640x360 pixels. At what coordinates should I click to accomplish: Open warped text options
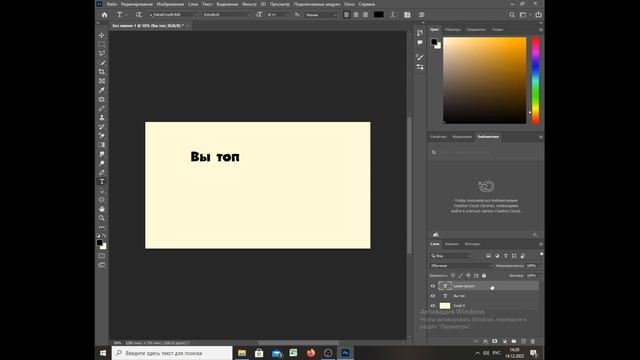(393, 15)
